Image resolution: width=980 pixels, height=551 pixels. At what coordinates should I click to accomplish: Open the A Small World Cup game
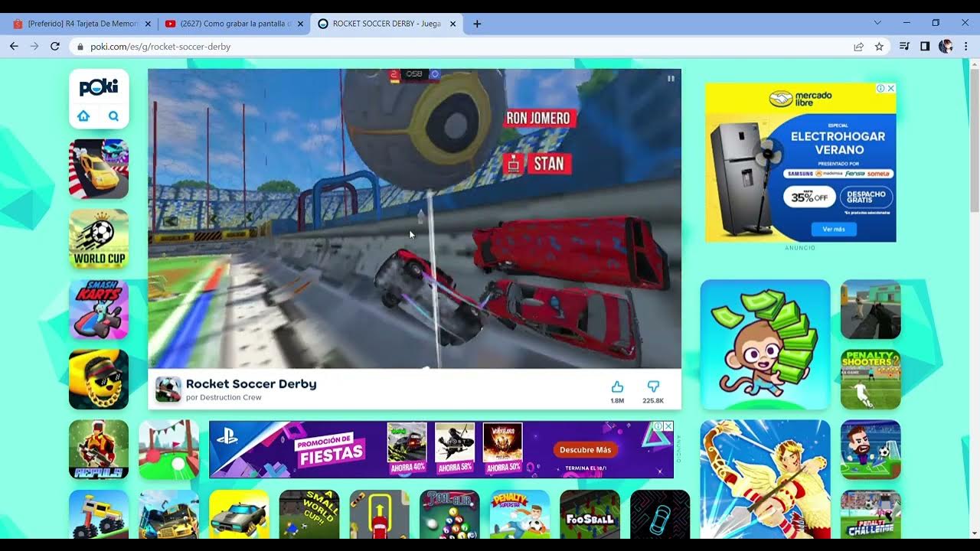pyautogui.click(x=309, y=515)
